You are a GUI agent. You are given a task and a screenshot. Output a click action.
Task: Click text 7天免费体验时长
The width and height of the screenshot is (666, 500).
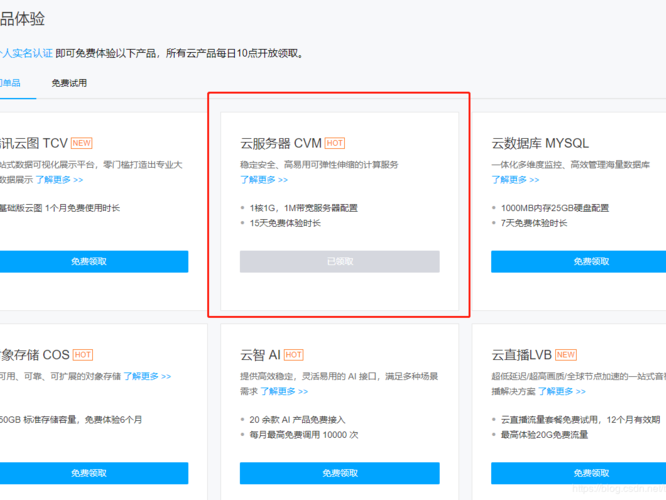pyautogui.click(x=534, y=223)
